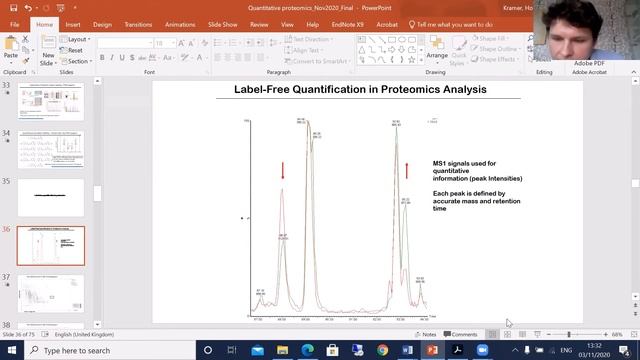Open File Explorer from taskbar
The height and width of the screenshot is (360, 640).
coord(282,350)
